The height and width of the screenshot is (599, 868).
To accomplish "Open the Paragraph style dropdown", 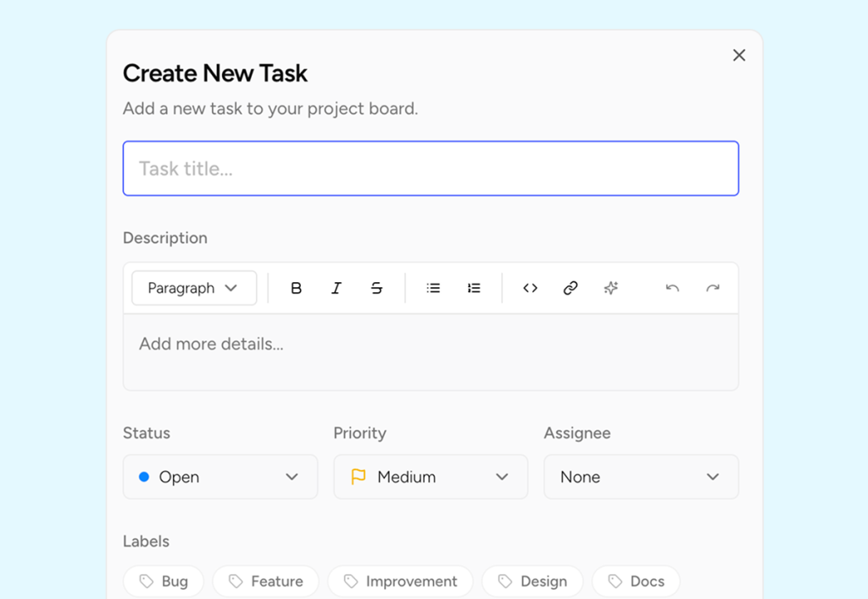I will coord(193,288).
